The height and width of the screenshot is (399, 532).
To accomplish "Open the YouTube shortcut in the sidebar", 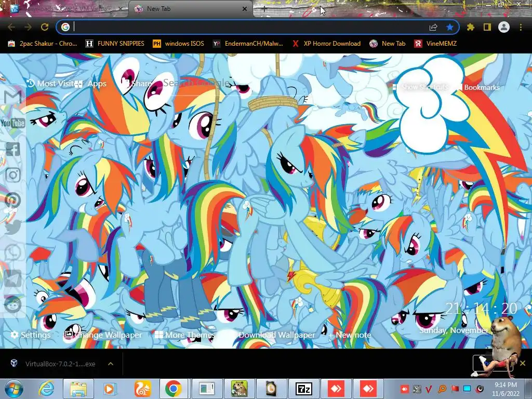I will pyautogui.click(x=13, y=123).
